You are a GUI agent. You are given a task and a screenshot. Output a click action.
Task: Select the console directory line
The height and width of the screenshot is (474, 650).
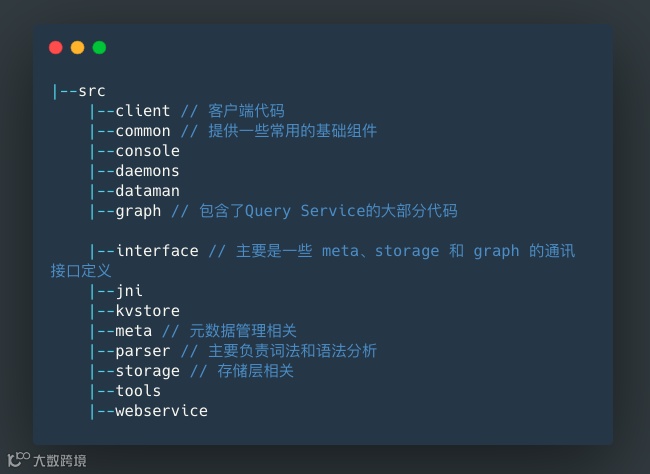[x=147, y=151]
